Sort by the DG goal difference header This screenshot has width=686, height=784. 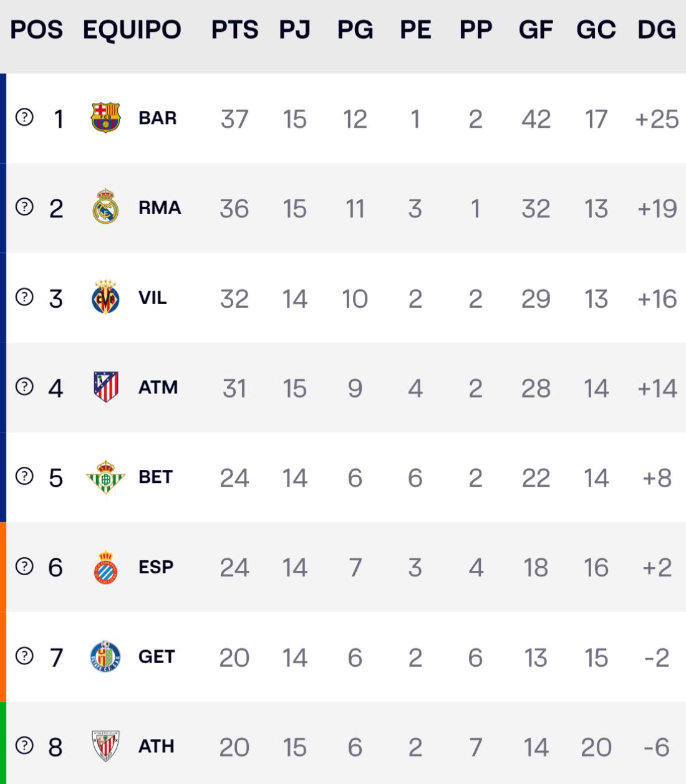point(656,30)
